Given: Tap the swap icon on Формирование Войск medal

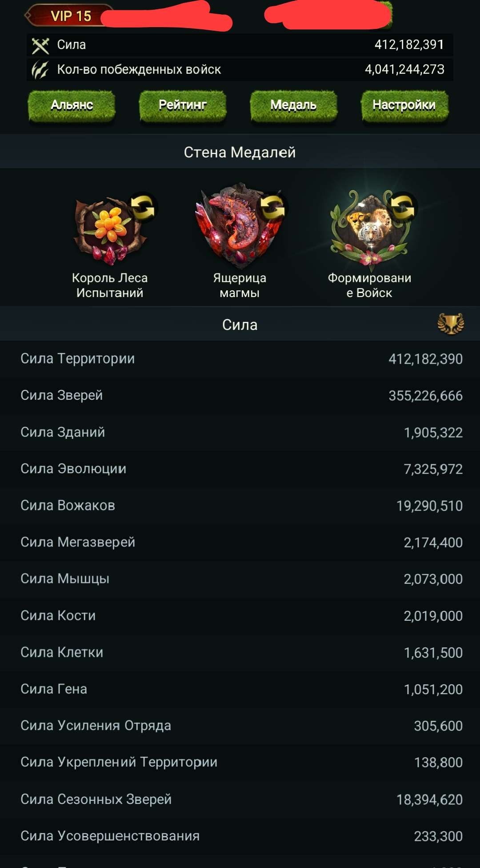Looking at the screenshot, I should click(x=402, y=207).
